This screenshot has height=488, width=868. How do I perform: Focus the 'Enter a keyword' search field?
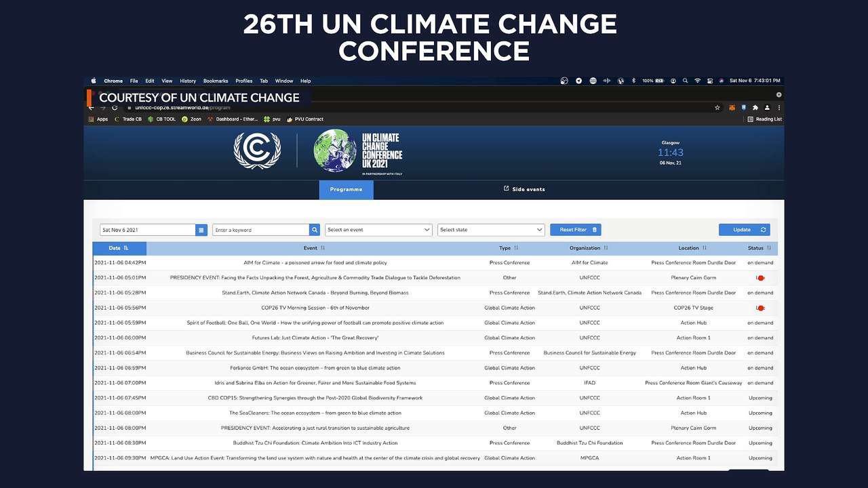click(261, 230)
